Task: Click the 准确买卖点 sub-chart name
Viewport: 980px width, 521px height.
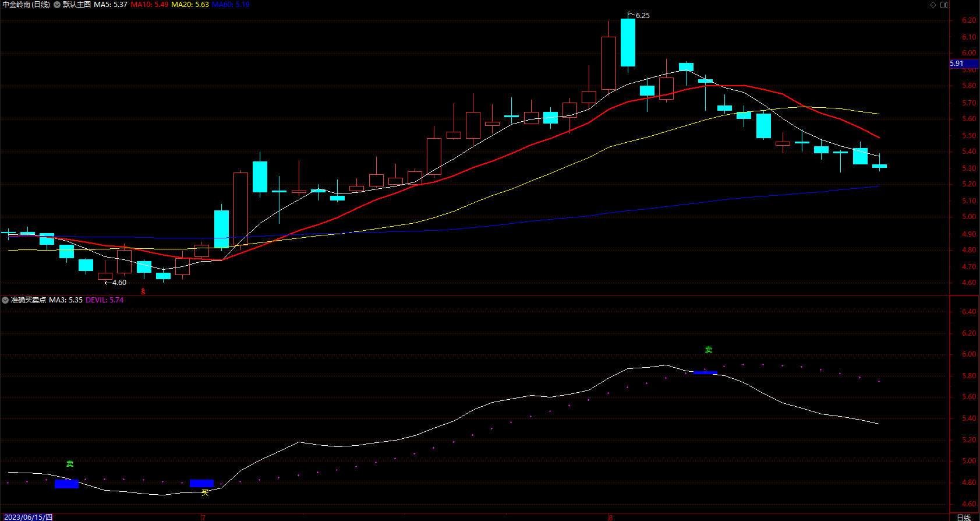Action: pyautogui.click(x=29, y=300)
